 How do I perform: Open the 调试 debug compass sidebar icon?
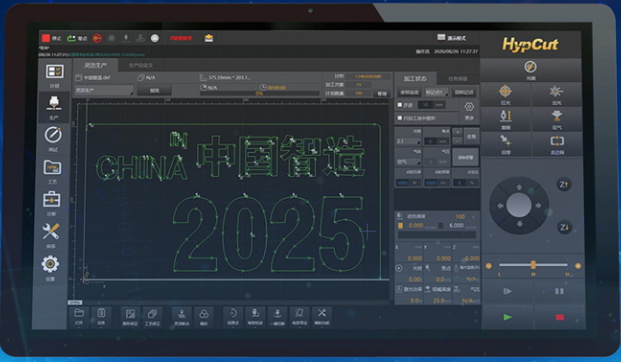coord(53,135)
